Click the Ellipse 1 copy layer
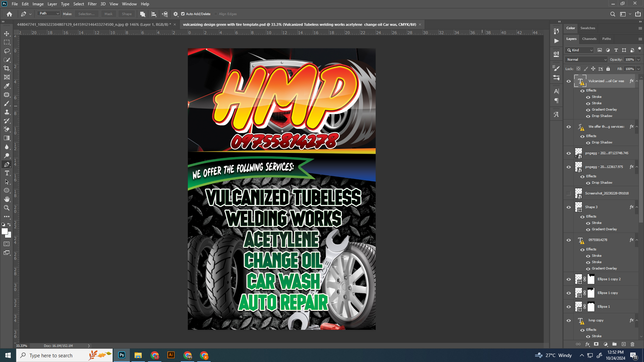The width and height of the screenshot is (644, 362). pos(607,293)
